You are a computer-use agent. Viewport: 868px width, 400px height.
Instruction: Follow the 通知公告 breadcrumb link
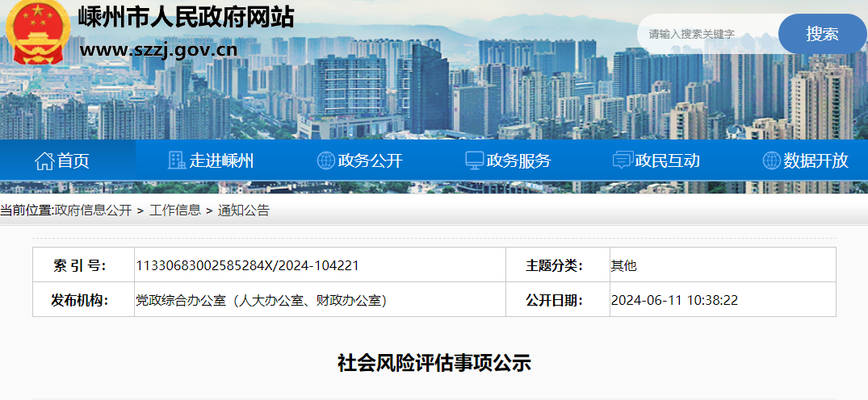point(244,210)
